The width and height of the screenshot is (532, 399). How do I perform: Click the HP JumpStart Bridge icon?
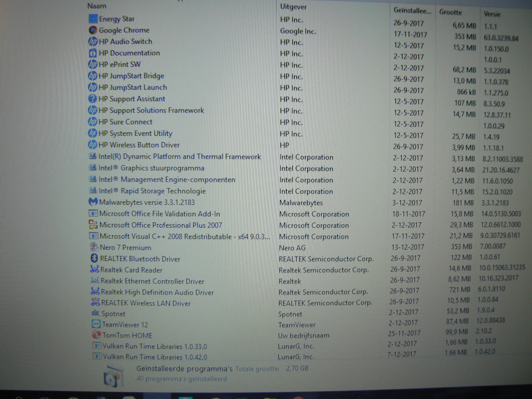tap(93, 76)
